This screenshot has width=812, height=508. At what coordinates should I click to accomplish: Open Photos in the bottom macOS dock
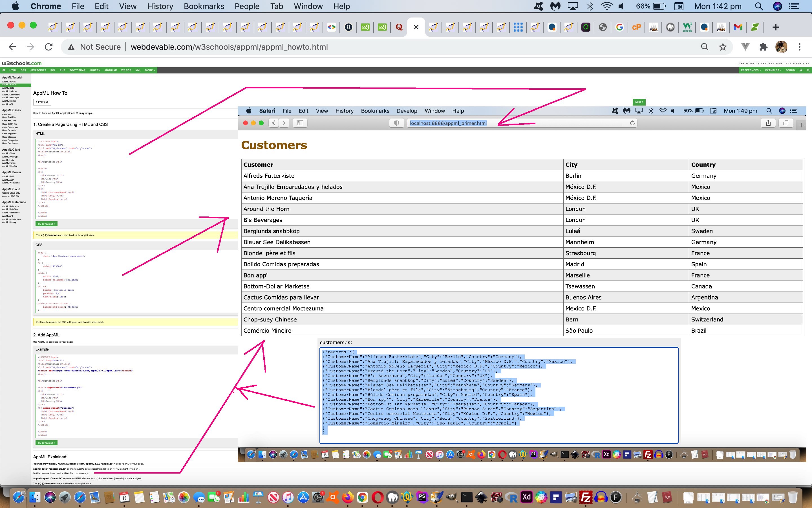click(184, 497)
